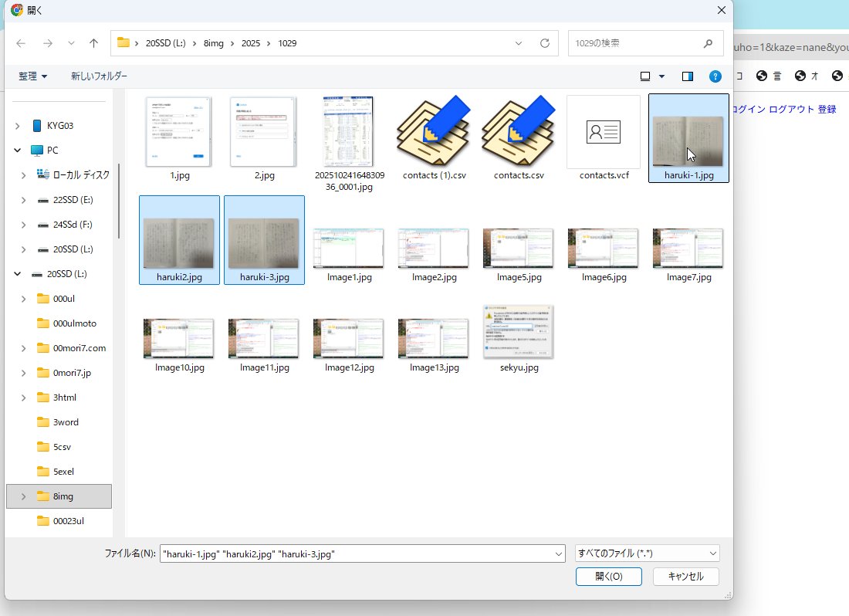Click the view layout icon

(645, 76)
